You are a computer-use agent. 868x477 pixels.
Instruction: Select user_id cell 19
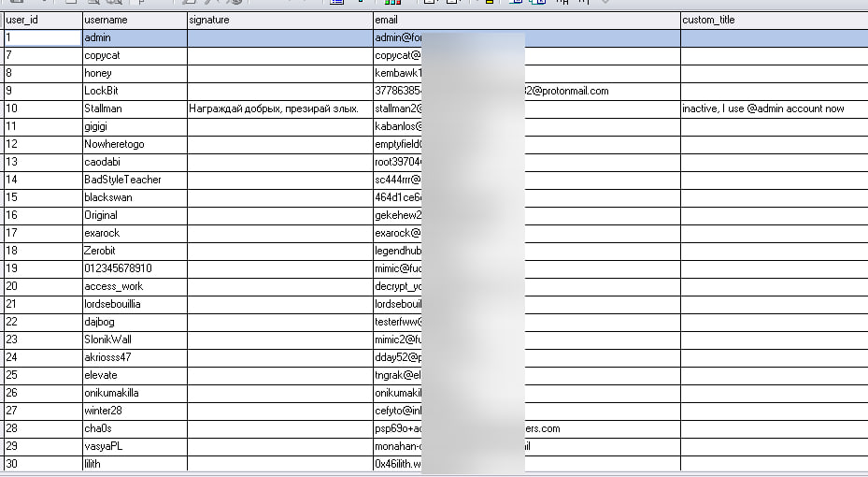tap(43, 268)
